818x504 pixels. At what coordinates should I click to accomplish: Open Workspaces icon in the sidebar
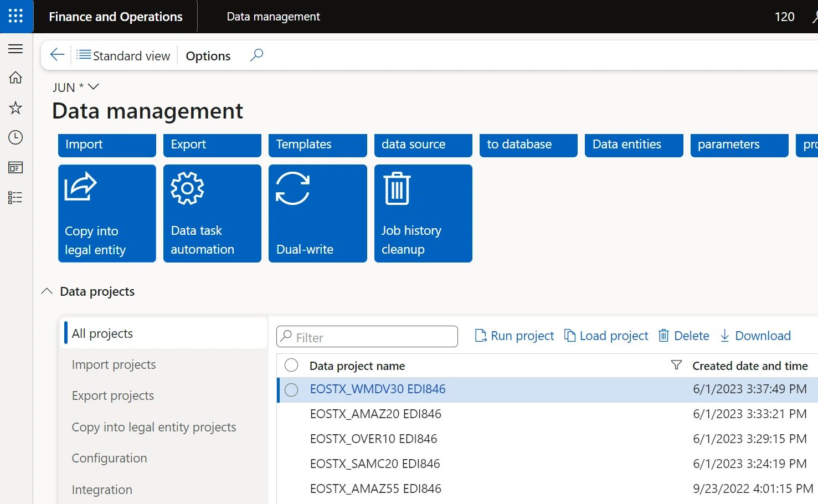(x=16, y=167)
